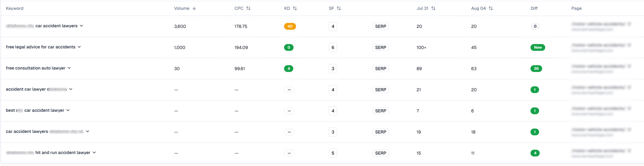
Task: Expand the car accident lawyers keyword row
Action: click(87, 131)
